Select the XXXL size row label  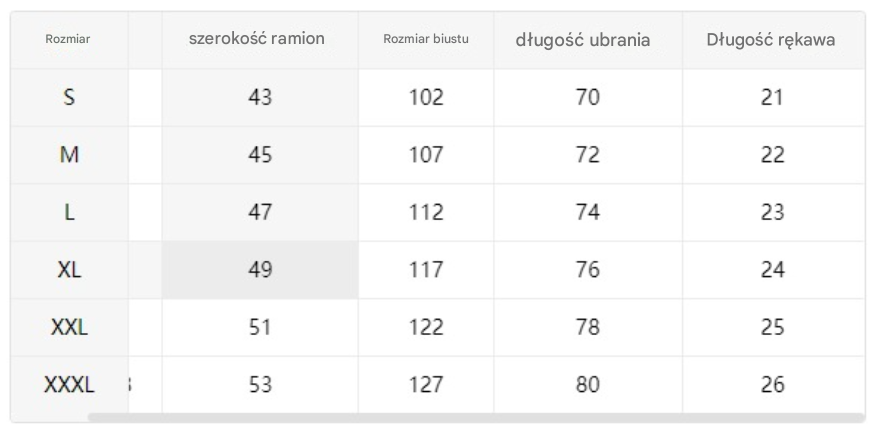69,384
